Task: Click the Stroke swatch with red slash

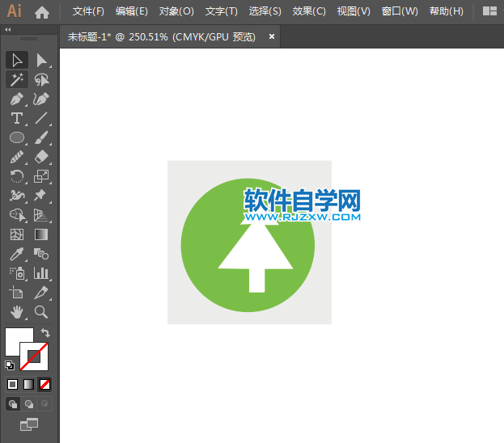Action: (35, 357)
